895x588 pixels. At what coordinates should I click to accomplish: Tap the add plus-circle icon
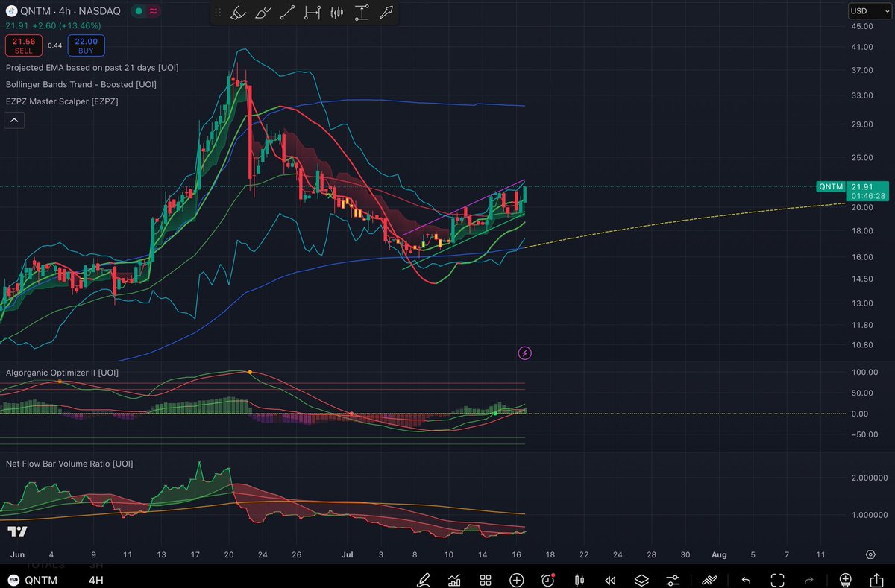(516, 580)
